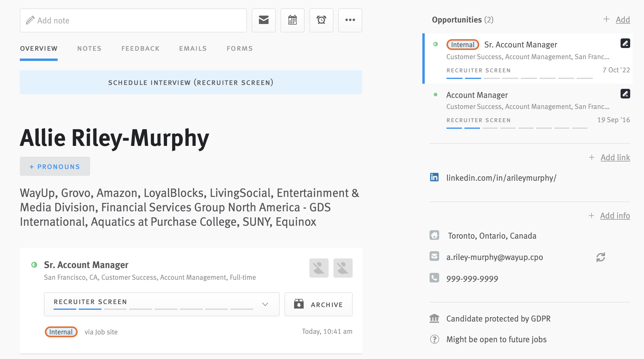Click Sr. Account Manager job card title
644x359 pixels.
(86, 265)
